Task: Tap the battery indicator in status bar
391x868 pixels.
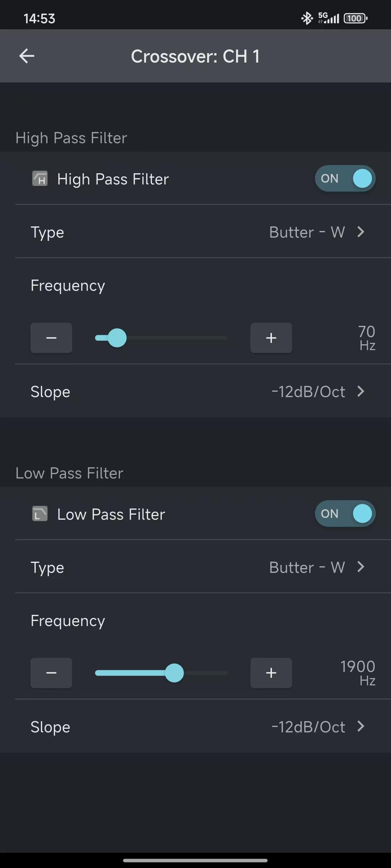Action: click(355, 18)
